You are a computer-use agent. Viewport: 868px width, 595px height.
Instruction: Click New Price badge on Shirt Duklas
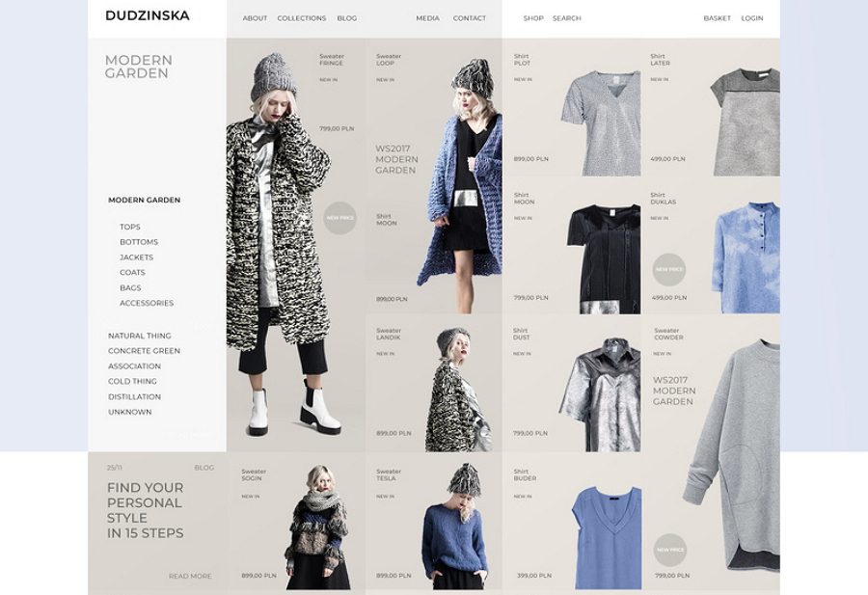coord(669,270)
